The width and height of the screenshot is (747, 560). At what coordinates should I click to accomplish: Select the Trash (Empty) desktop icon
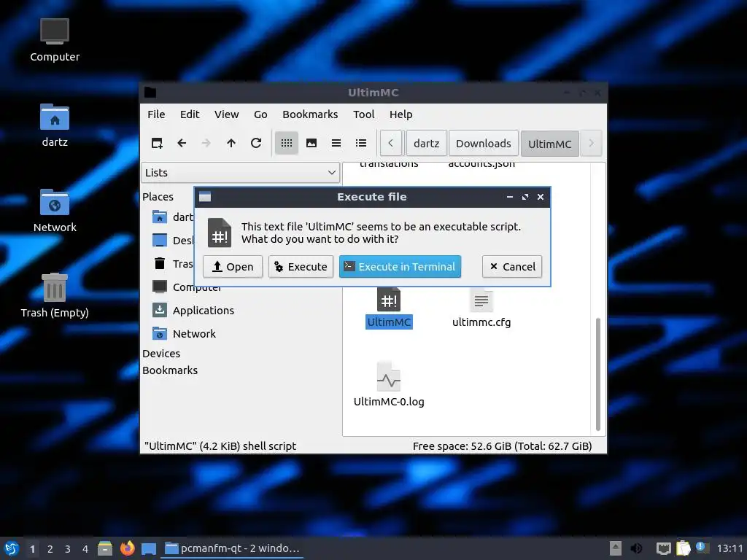pos(54,296)
